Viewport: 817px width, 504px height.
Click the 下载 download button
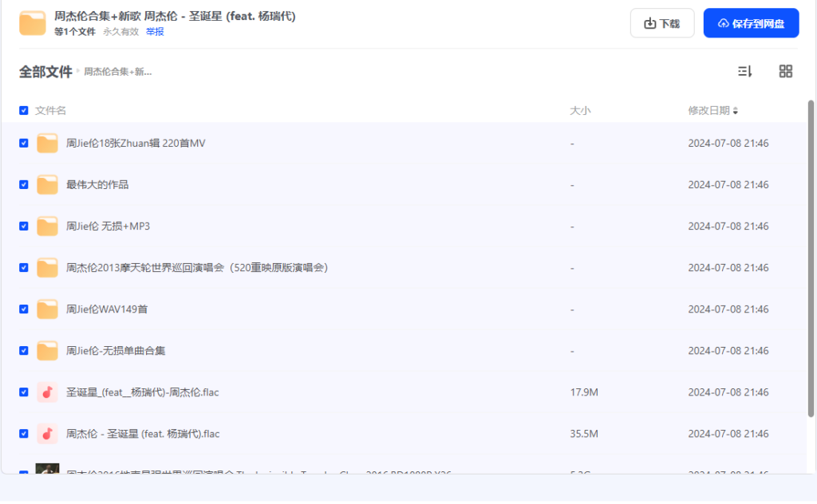[662, 23]
